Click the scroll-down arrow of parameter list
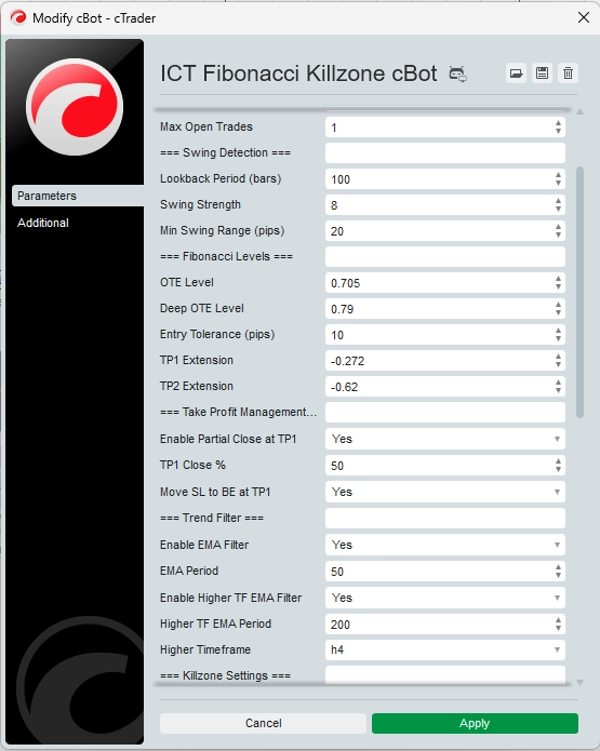 click(x=580, y=683)
